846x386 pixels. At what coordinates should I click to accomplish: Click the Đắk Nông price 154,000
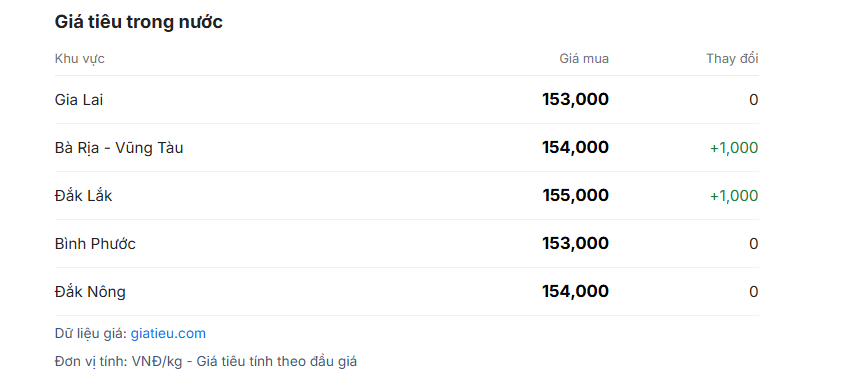pos(576,292)
